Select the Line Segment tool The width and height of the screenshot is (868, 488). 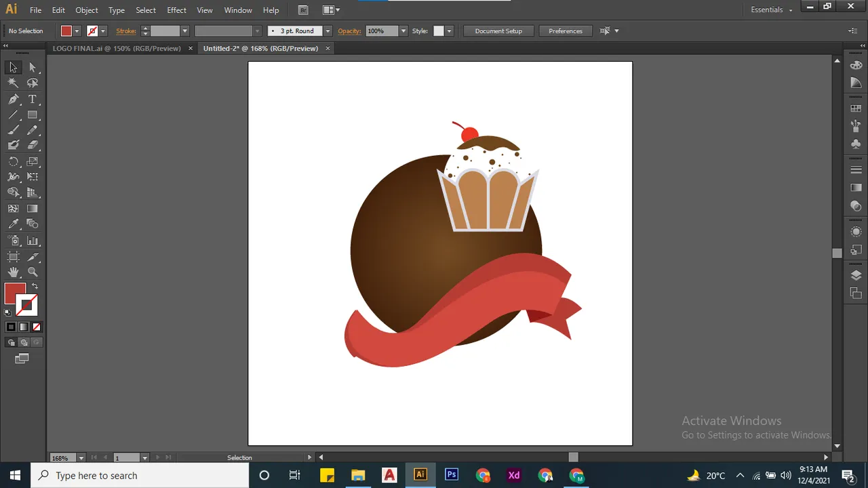pyautogui.click(x=13, y=115)
